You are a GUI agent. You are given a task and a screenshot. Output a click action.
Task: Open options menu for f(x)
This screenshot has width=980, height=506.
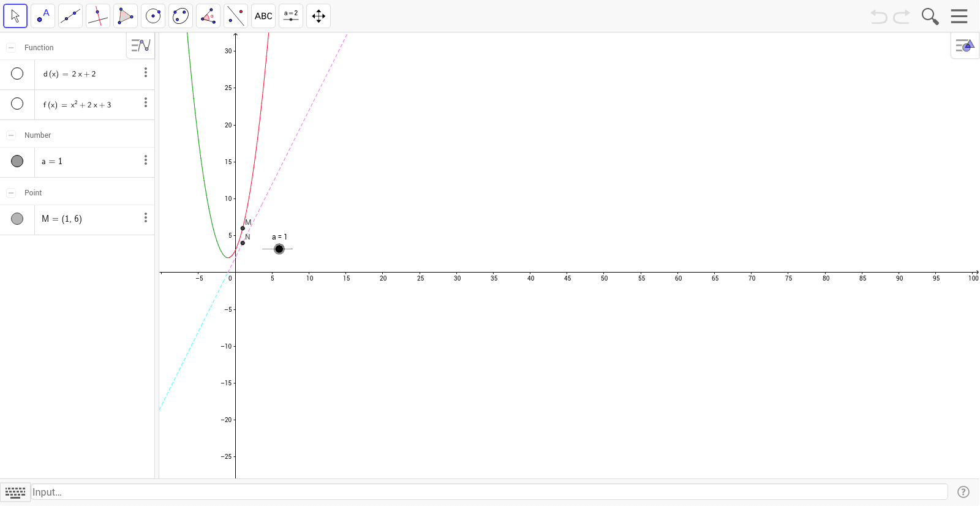click(x=146, y=102)
